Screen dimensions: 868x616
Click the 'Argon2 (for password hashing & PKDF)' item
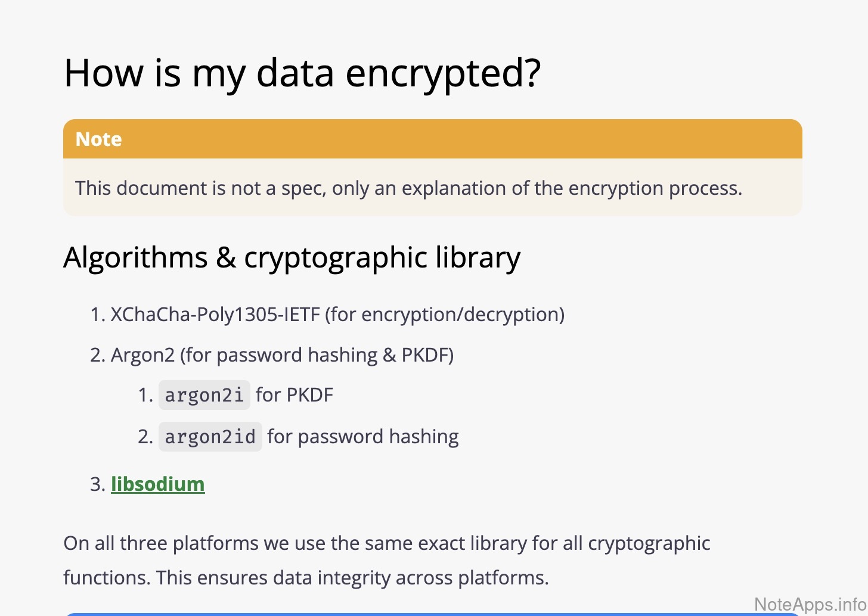pos(281,355)
